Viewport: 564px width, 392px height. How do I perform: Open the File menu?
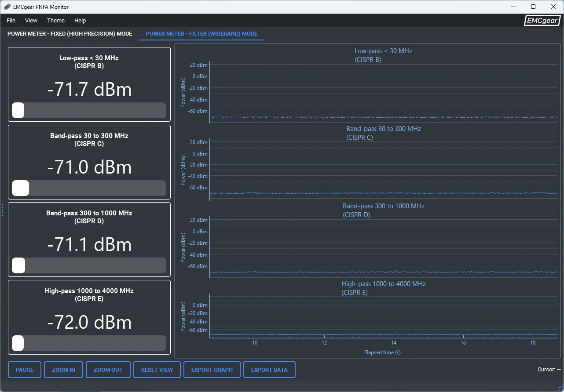11,21
